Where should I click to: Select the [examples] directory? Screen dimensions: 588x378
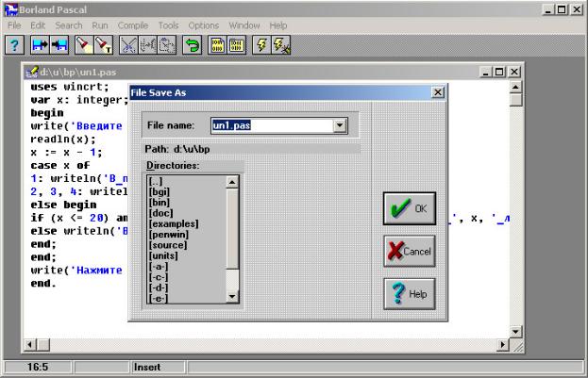click(174, 223)
